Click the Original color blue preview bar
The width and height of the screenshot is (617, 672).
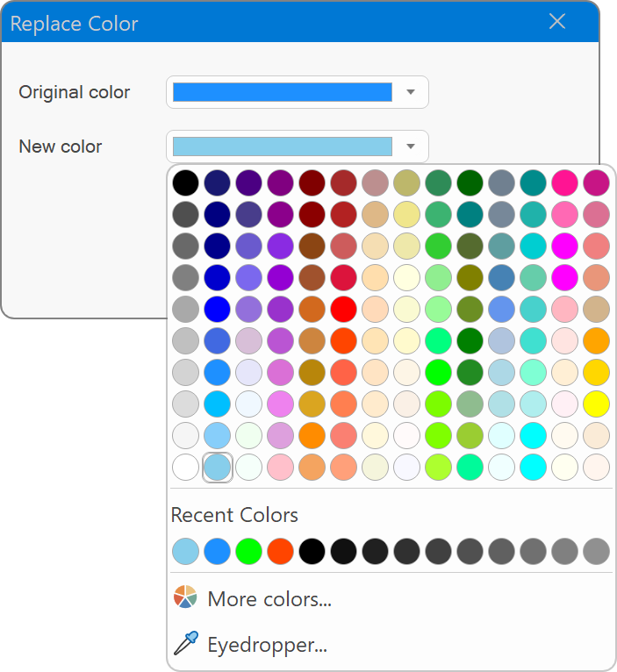click(282, 92)
